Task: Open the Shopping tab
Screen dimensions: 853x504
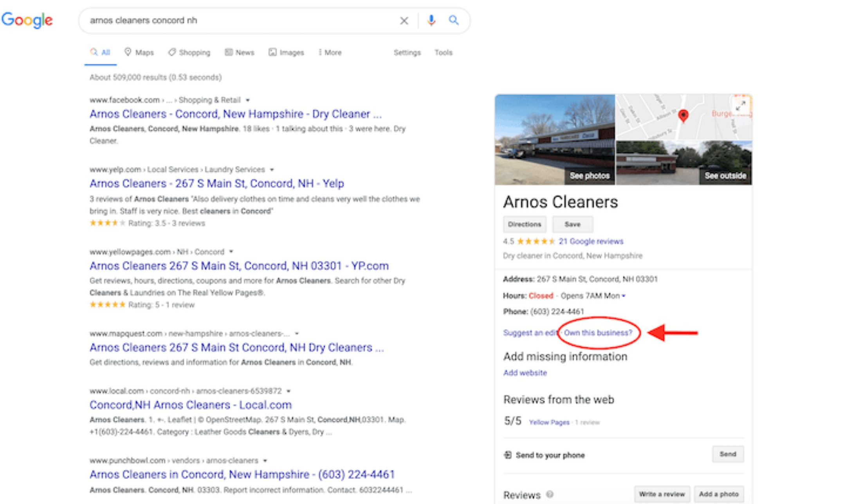Action: tap(189, 52)
